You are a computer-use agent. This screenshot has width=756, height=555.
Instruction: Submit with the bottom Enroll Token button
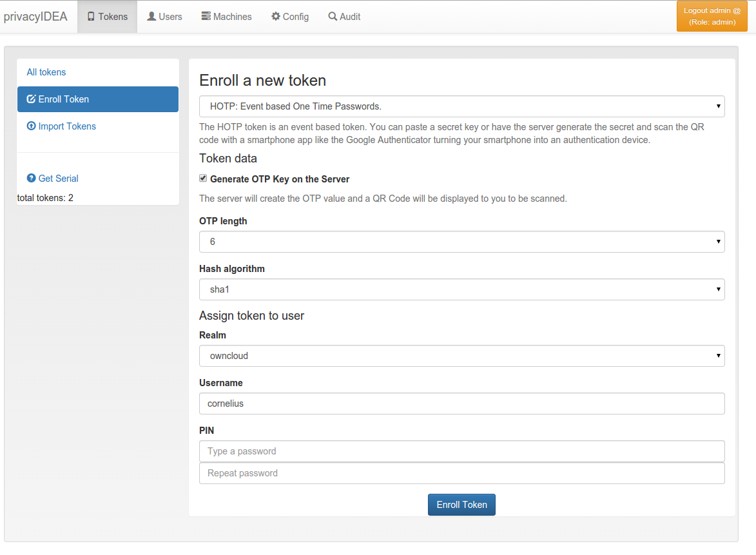pyautogui.click(x=461, y=504)
